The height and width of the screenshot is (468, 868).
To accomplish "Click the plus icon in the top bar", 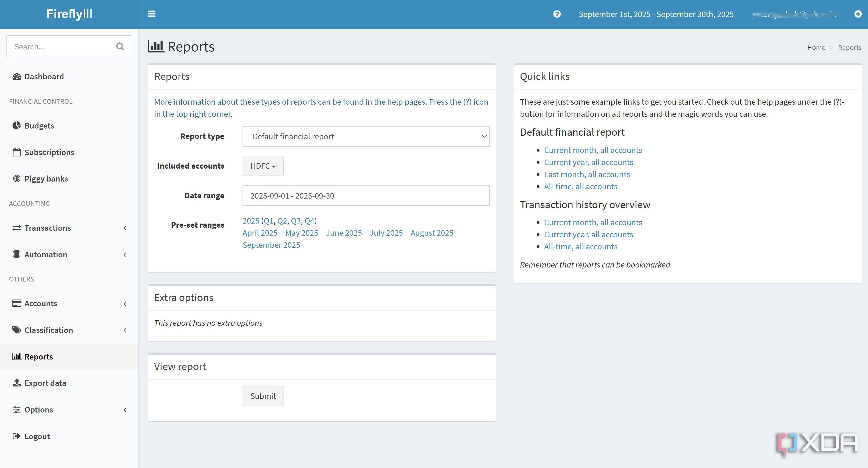I will (858, 14).
